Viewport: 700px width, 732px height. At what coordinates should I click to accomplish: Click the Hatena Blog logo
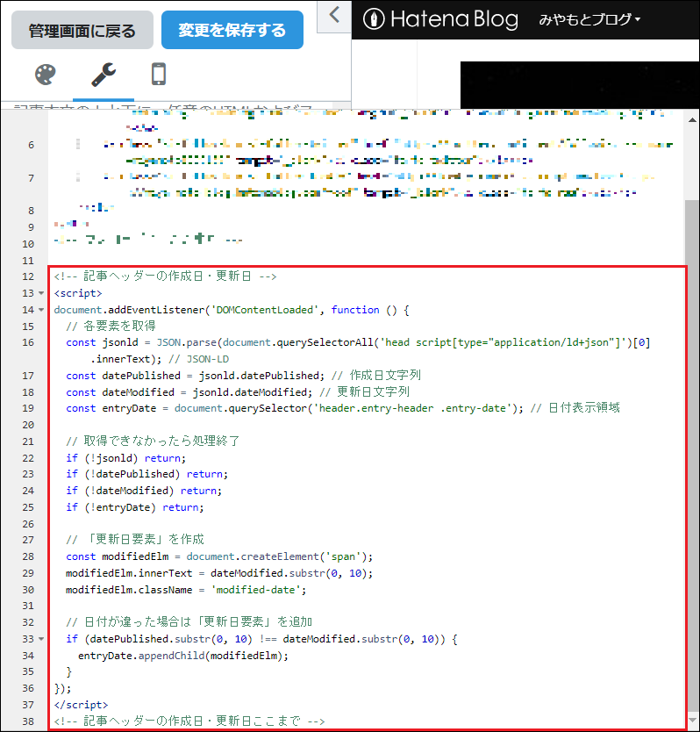pyautogui.click(x=440, y=19)
